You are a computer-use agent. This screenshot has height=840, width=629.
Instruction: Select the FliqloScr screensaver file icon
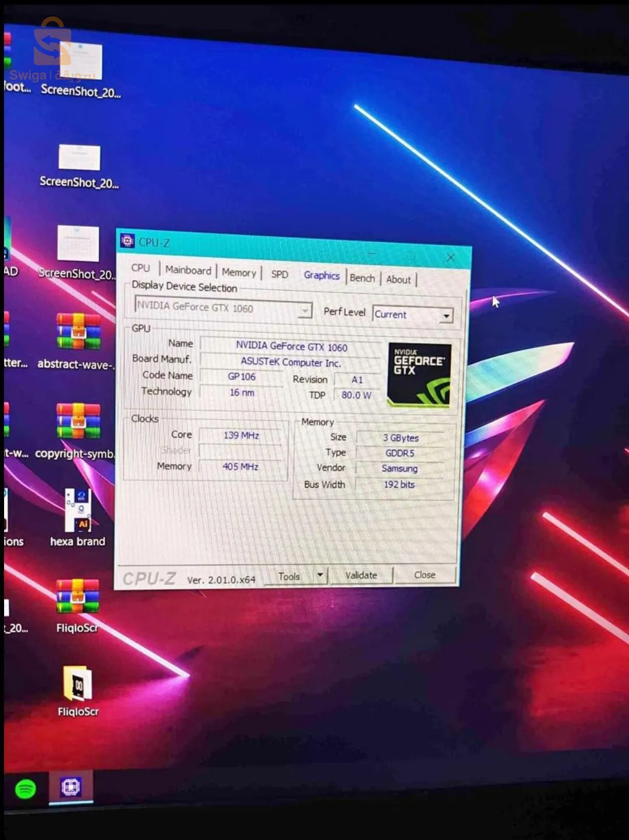click(x=78, y=683)
